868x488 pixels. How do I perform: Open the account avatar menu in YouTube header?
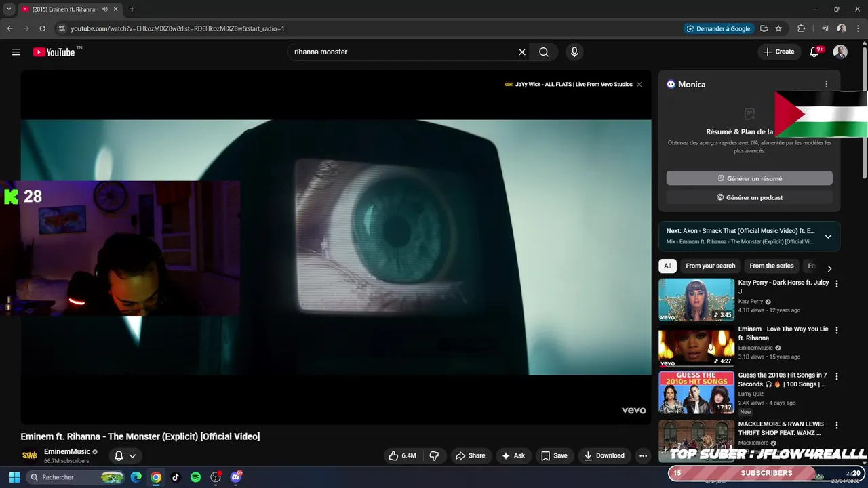840,52
